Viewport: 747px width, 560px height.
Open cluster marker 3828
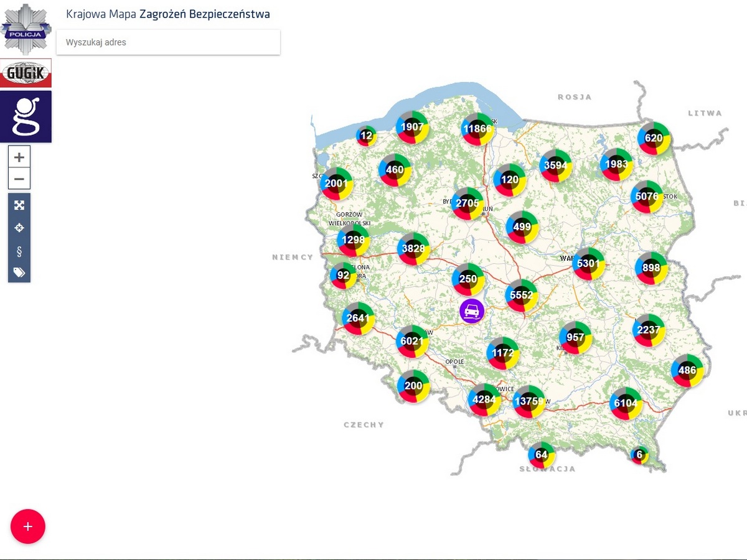coord(413,249)
